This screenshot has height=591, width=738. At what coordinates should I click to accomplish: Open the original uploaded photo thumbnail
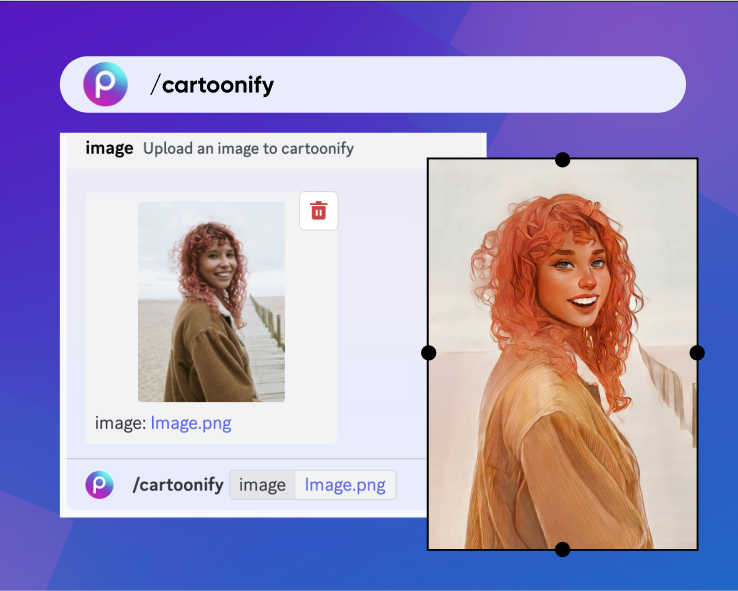tap(211, 301)
